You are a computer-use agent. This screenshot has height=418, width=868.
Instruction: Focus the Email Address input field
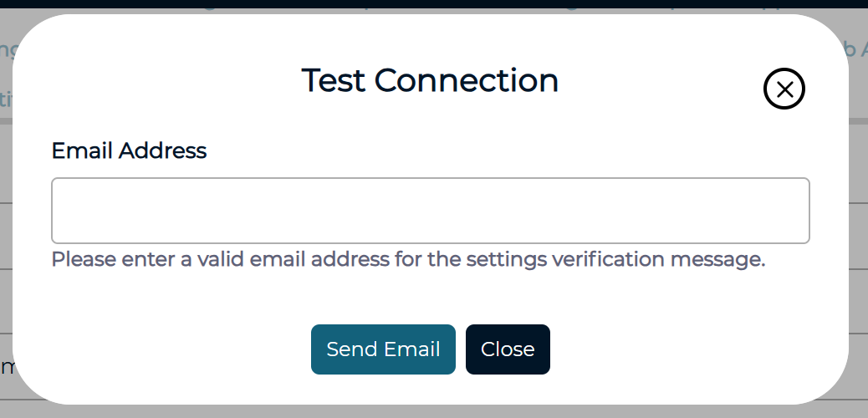tap(431, 211)
